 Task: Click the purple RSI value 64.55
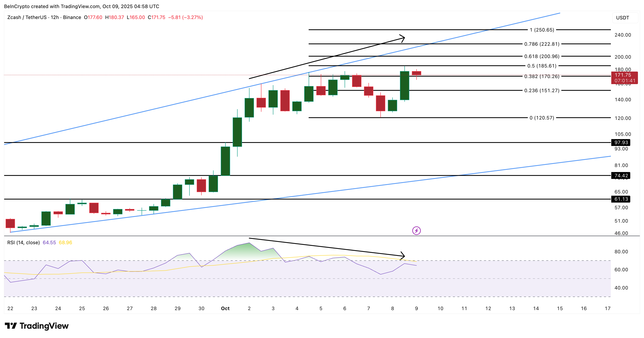(x=49, y=242)
